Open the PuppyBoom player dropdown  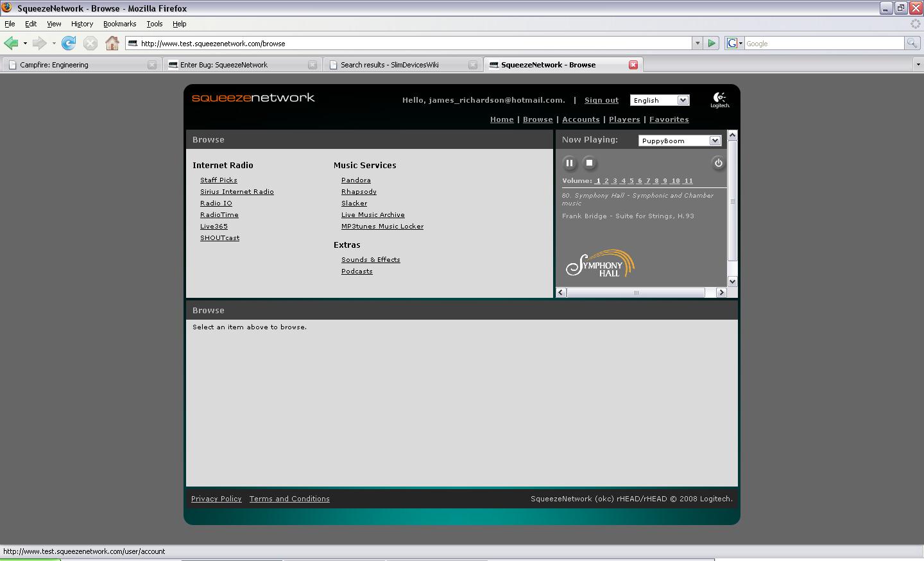pyautogui.click(x=680, y=141)
